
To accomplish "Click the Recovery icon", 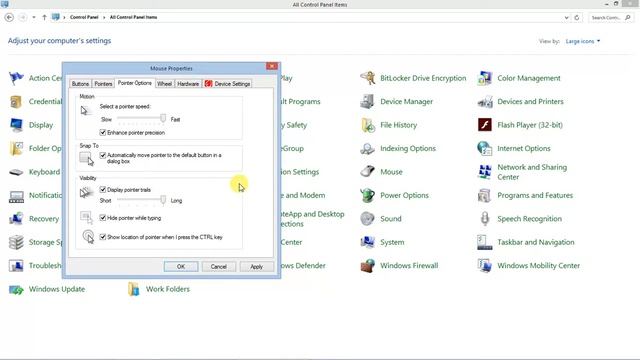I will (16, 218).
